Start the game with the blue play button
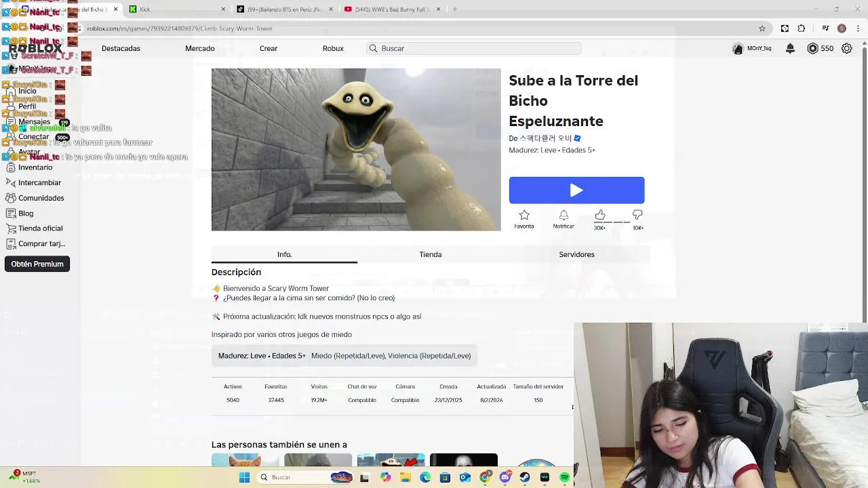 [576, 190]
